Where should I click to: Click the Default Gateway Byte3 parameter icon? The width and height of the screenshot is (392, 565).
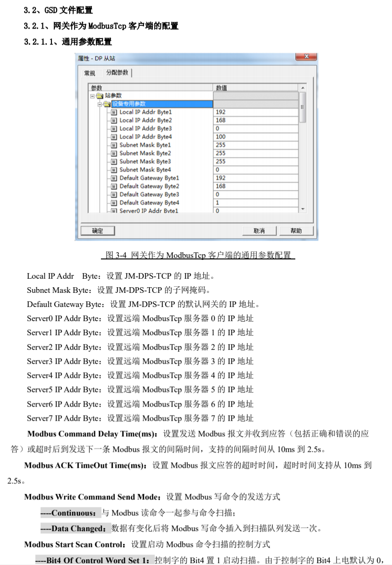[114, 195]
